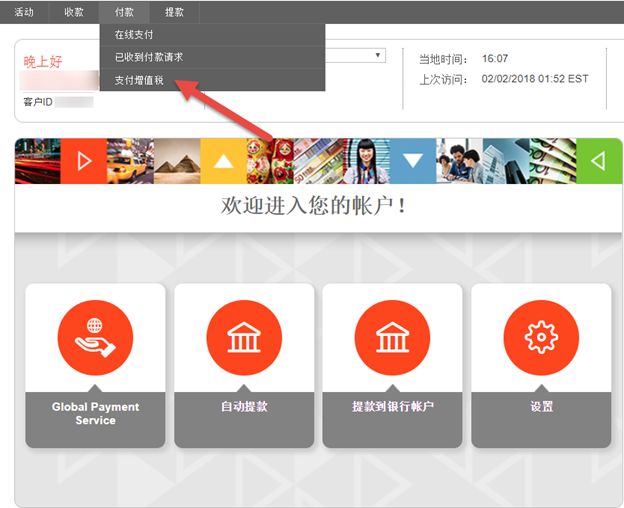Click the Global Payment Service label

tap(96, 413)
